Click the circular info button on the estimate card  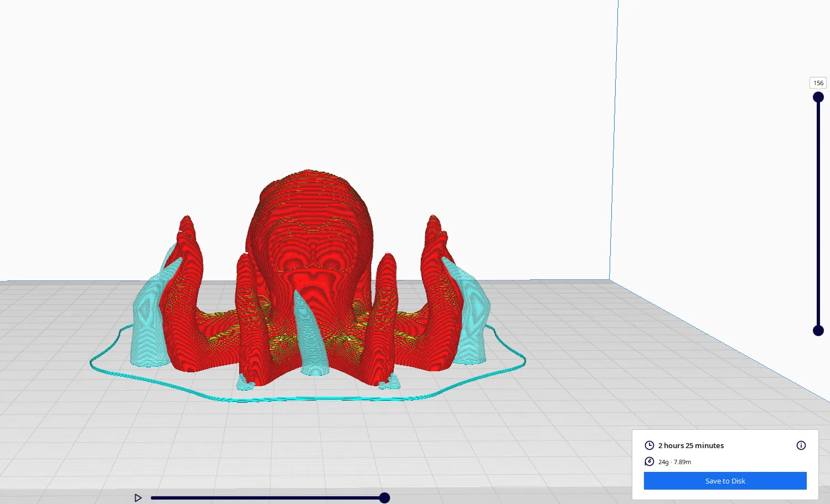coord(801,445)
